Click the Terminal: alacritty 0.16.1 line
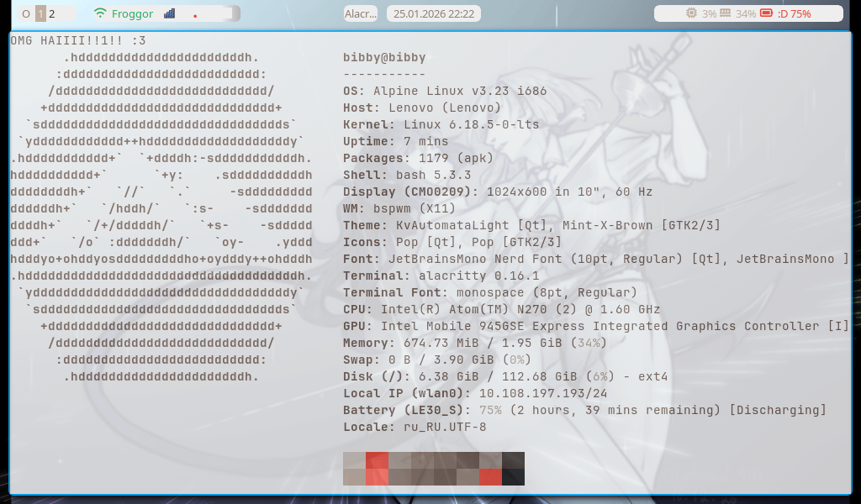Image resolution: width=861 pixels, height=504 pixels. tap(441, 276)
